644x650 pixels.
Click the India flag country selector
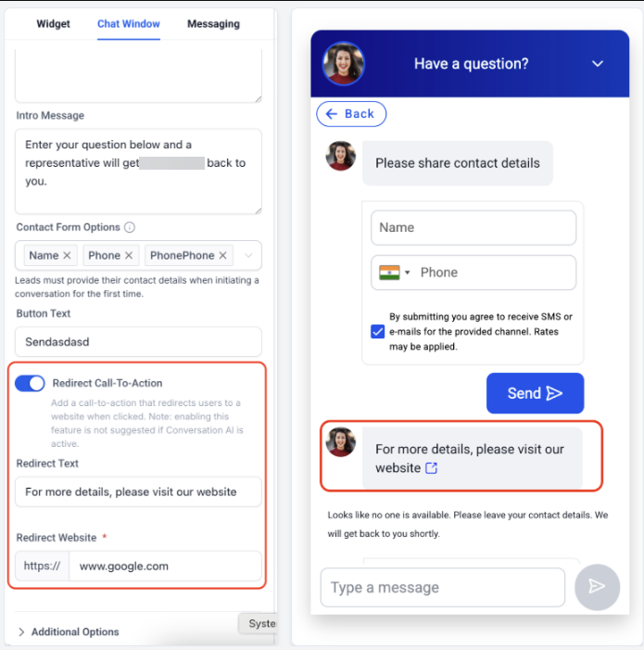tap(394, 273)
